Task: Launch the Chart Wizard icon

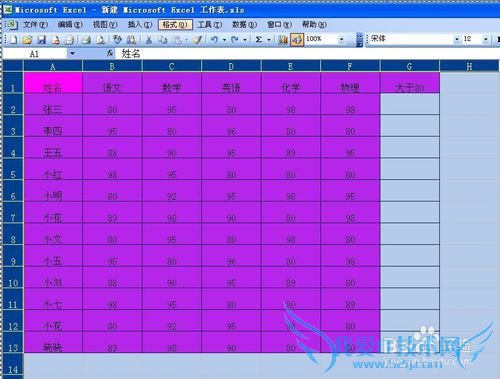Action: [283, 40]
